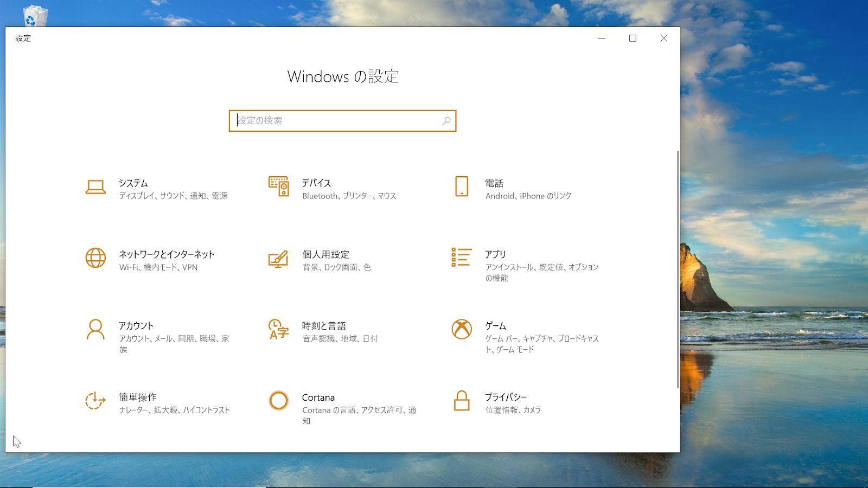The image size is (868, 488).
Task: Click the ディスプレイ、サウンド、通知、電源 description
Action: [x=174, y=196]
